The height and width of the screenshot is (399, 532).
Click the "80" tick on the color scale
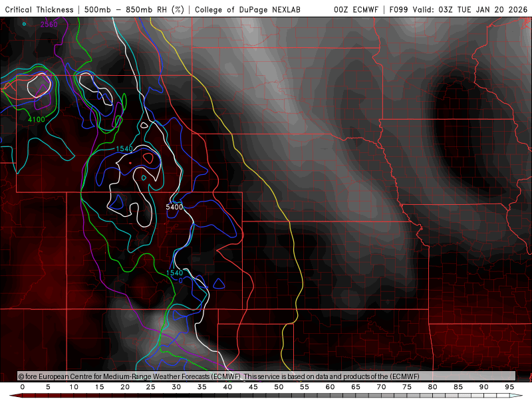pos(433,387)
